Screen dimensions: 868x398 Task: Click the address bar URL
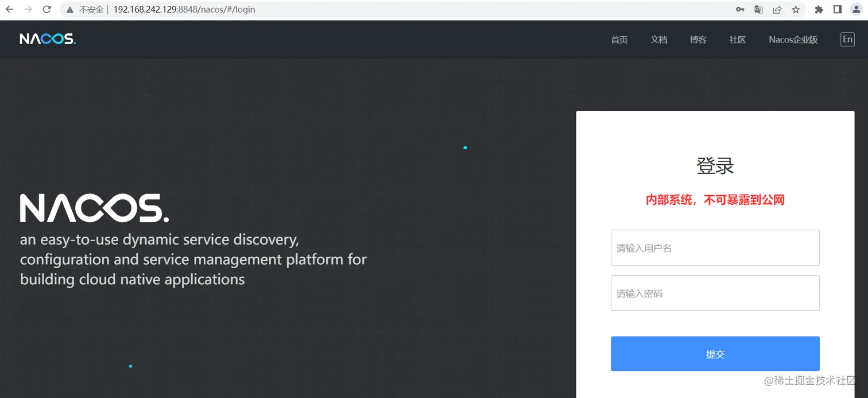pos(184,10)
